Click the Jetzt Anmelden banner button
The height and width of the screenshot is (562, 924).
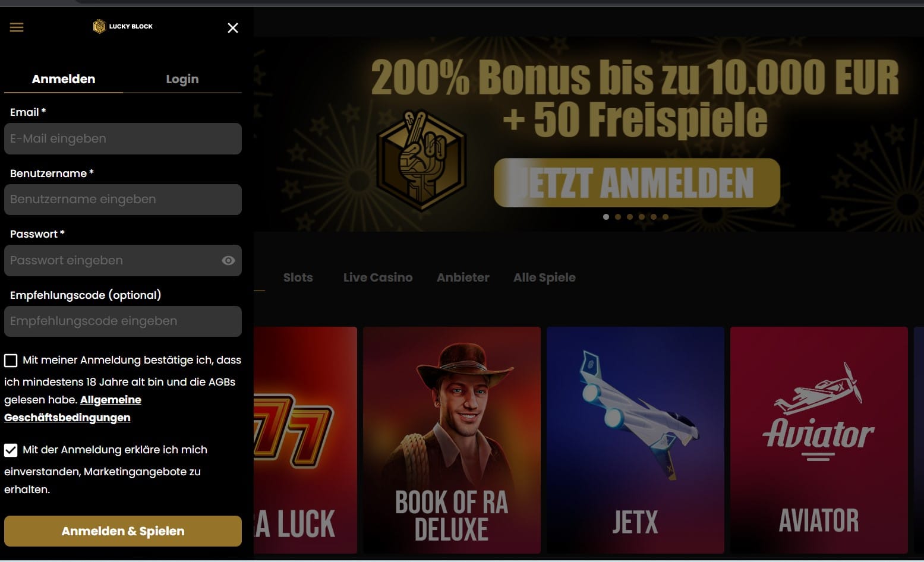point(637,183)
